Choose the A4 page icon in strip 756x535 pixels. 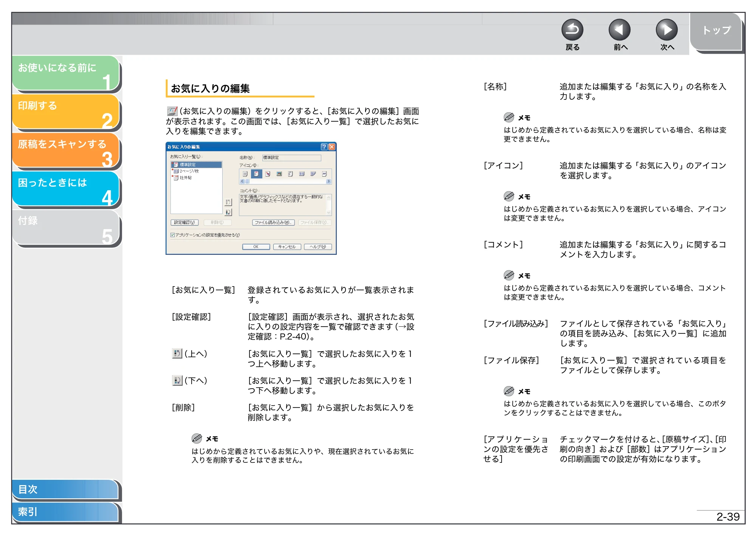coord(324,174)
